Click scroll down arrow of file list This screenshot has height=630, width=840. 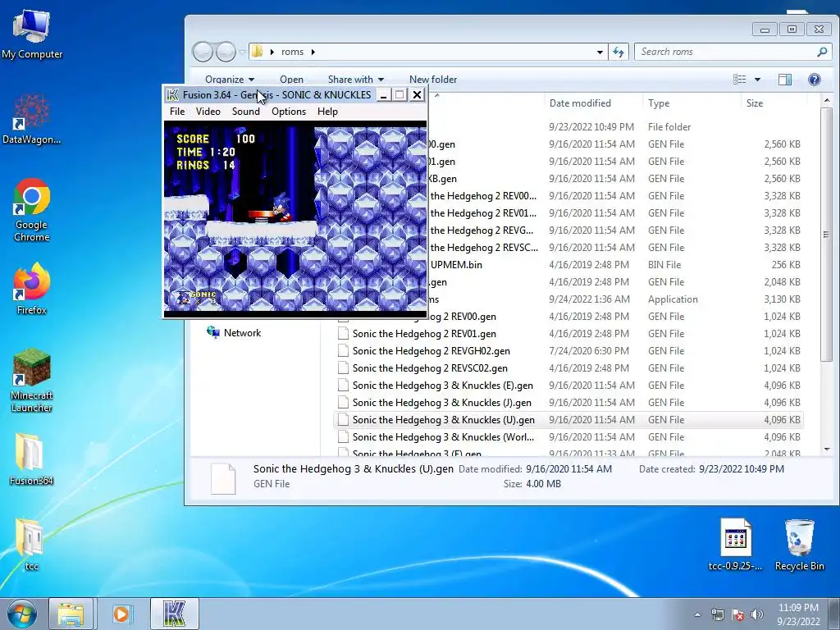tap(827, 449)
